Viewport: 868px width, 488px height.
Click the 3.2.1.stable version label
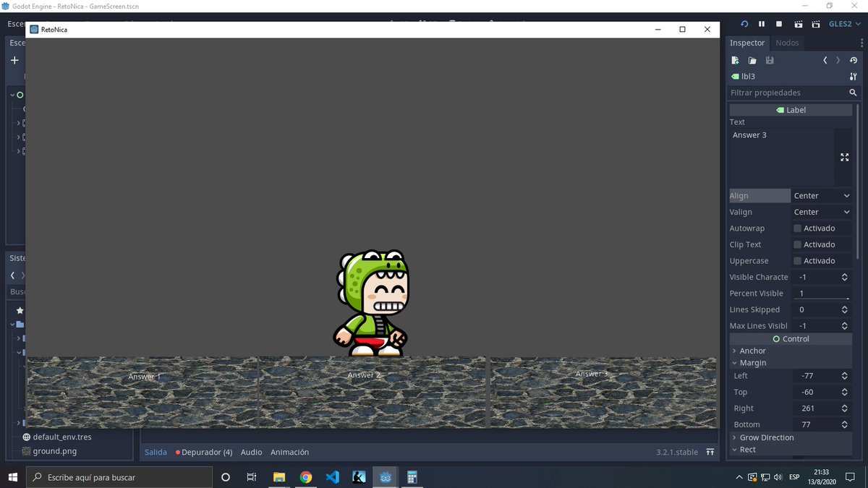tap(677, 452)
